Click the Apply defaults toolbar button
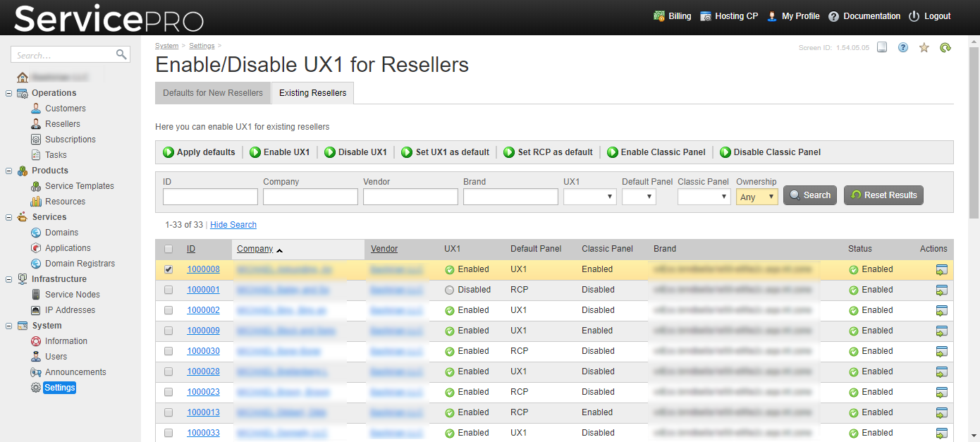The width and height of the screenshot is (980, 442). click(x=200, y=152)
